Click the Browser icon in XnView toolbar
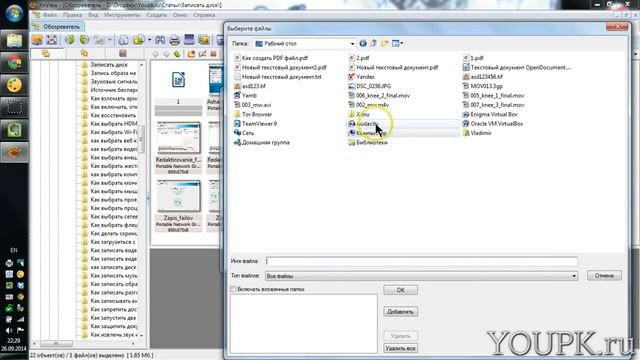Image resolution: width=640 pixels, height=360 pixels. pyautogui.click(x=37, y=40)
